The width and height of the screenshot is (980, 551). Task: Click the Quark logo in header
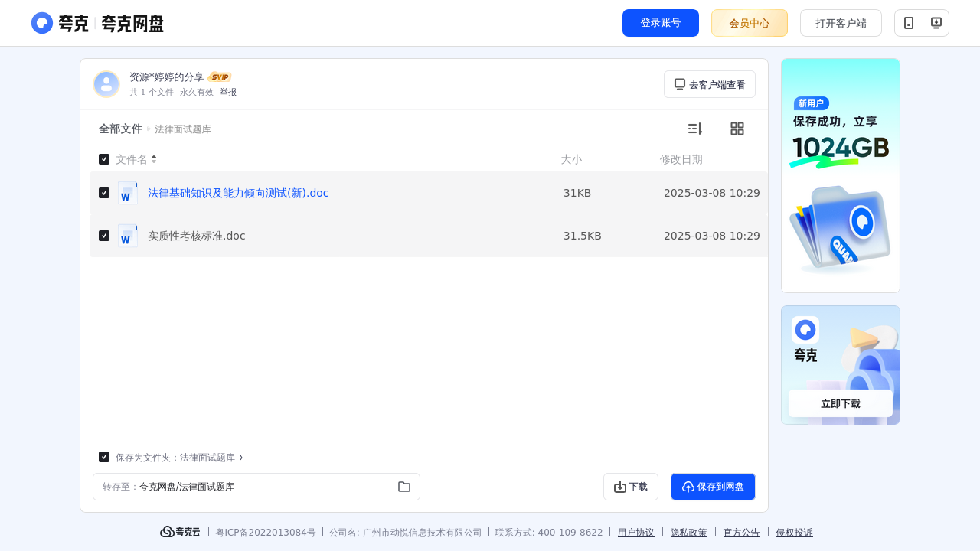click(60, 23)
